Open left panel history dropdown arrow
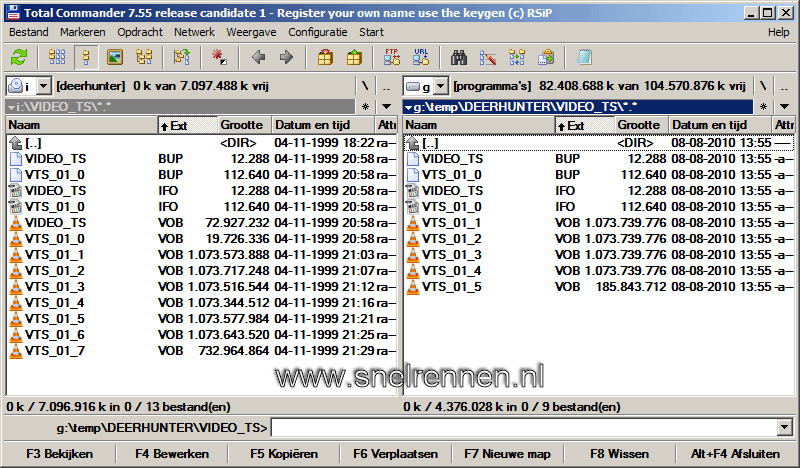 pos(387,107)
